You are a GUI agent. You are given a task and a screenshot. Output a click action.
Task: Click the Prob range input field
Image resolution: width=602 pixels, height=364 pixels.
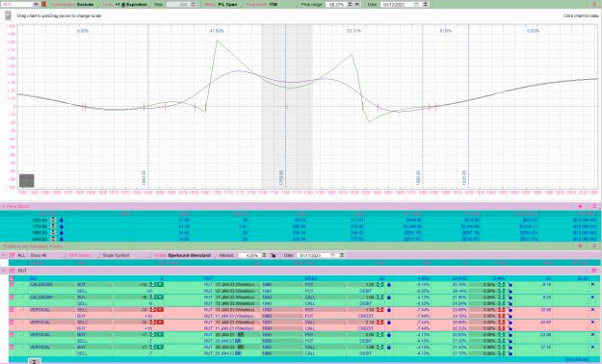[x=336, y=5]
